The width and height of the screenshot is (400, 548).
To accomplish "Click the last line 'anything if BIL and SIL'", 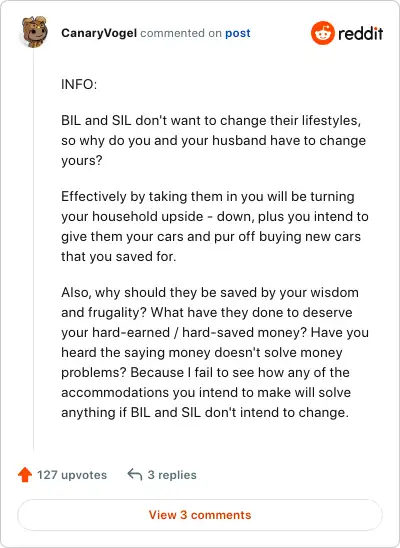I will (205, 413).
